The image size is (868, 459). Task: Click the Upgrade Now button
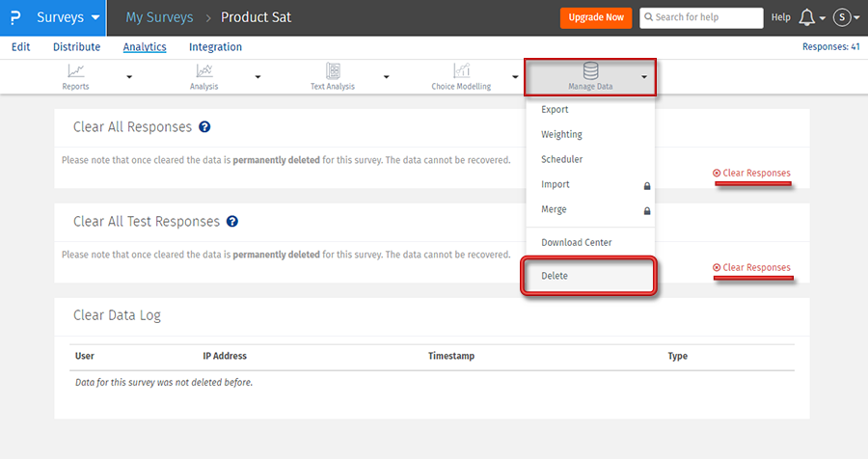pyautogui.click(x=595, y=17)
